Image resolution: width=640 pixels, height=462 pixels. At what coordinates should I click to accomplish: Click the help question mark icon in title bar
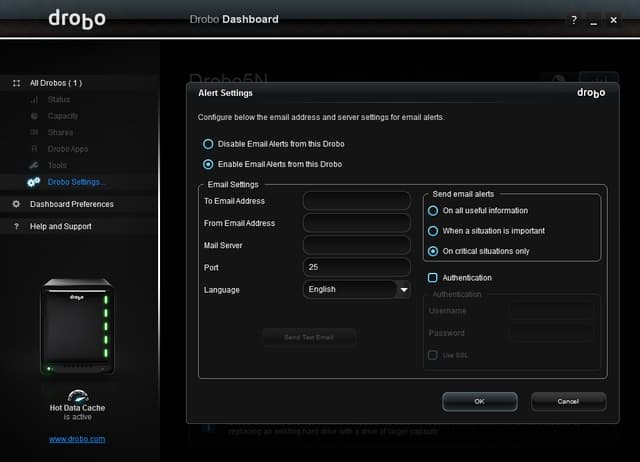574,20
